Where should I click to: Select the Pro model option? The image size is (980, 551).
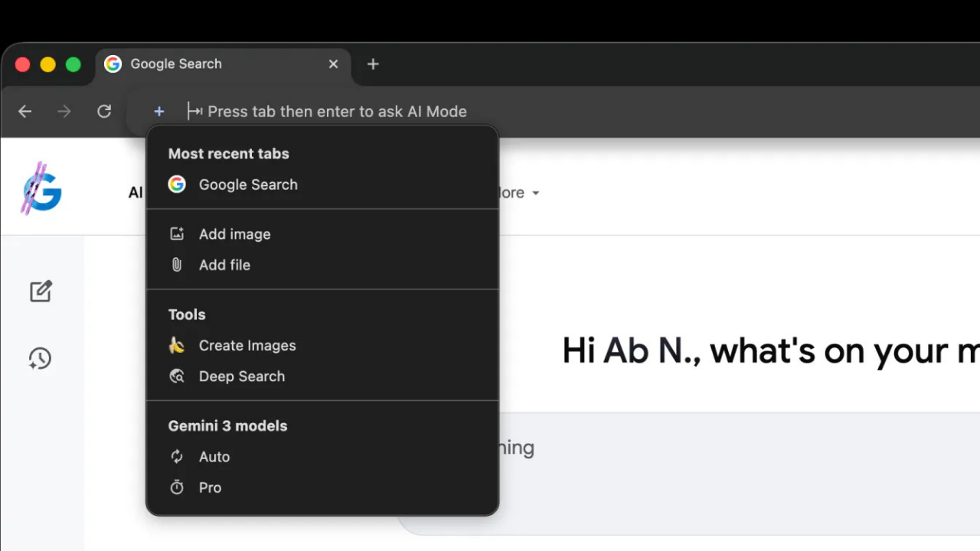point(210,487)
